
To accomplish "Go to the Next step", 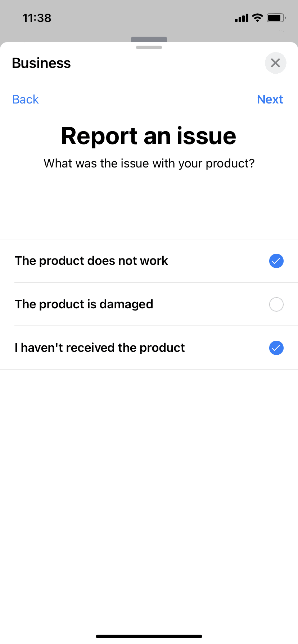I will 270,99.
